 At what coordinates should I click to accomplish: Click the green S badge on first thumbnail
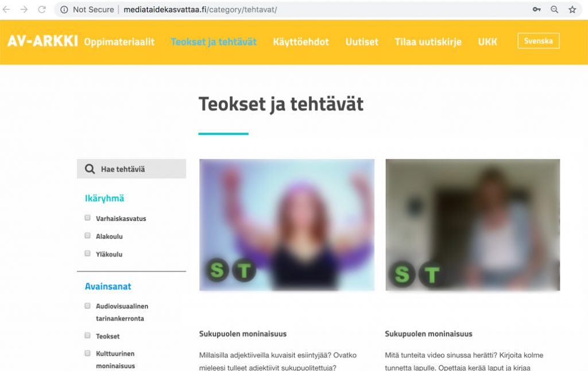click(217, 270)
